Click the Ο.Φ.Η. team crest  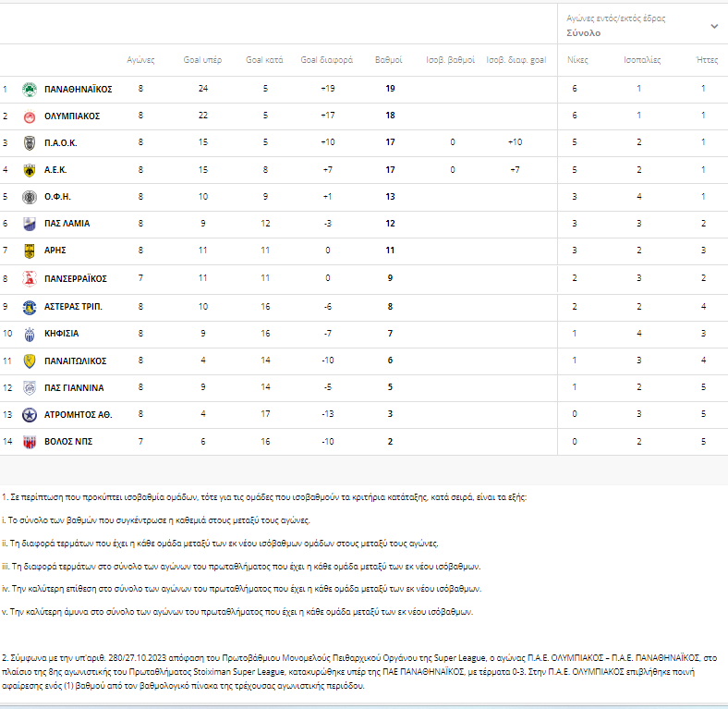(29, 197)
